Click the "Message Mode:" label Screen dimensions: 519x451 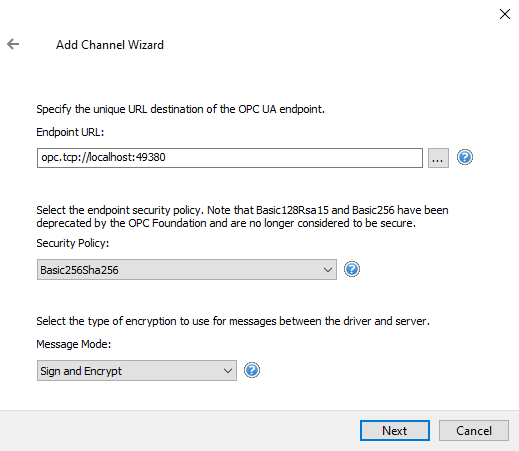point(74,344)
